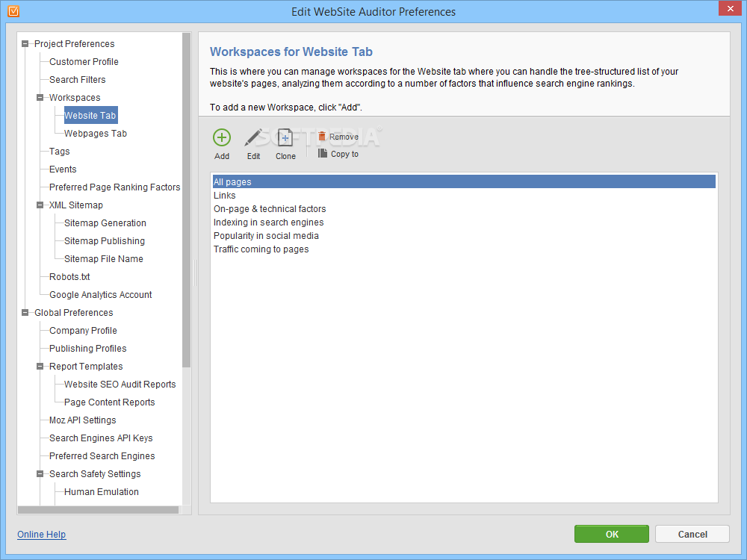
Task: Open the Events preferences
Action: coord(63,169)
